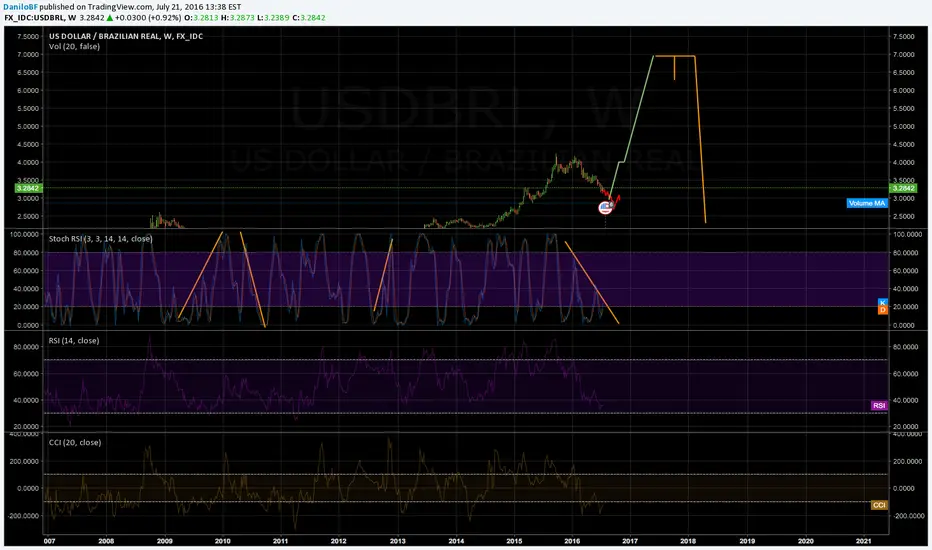Select the brown CCI tag on the price scale
The width and height of the screenshot is (932, 550).
[879, 505]
